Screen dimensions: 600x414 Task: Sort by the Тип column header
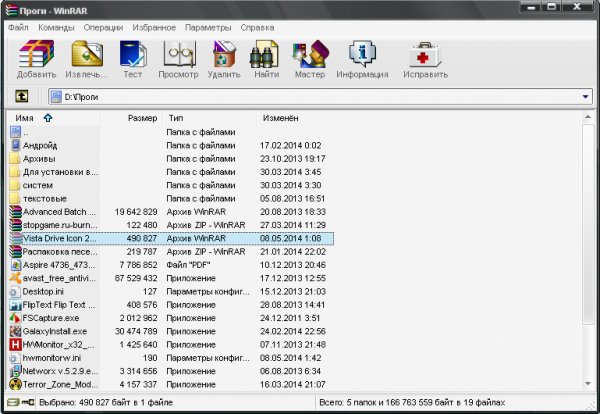click(x=209, y=118)
